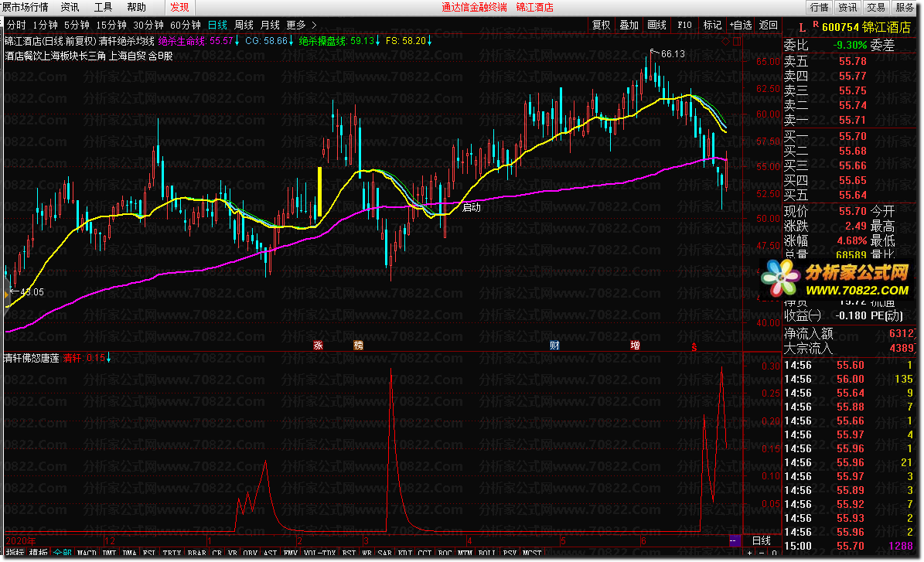
Task: Click the plus zoom icon at bottom right
Action: (x=749, y=553)
